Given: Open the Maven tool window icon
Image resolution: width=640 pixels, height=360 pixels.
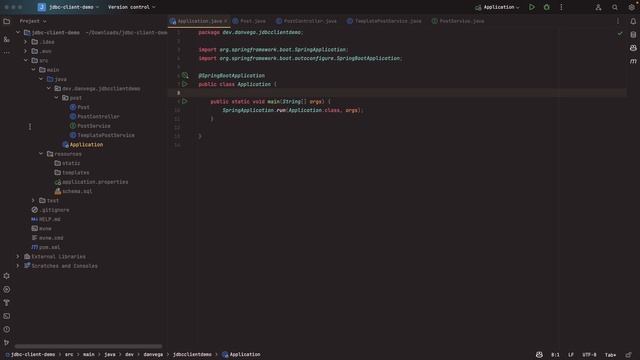Looking at the screenshot, I should (x=633, y=61).
